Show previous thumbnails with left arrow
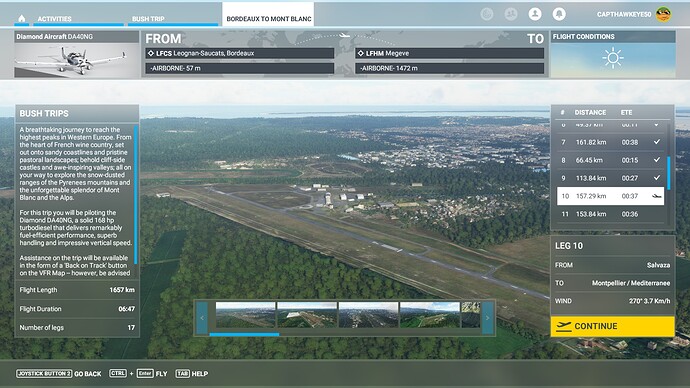 point(202,318)
